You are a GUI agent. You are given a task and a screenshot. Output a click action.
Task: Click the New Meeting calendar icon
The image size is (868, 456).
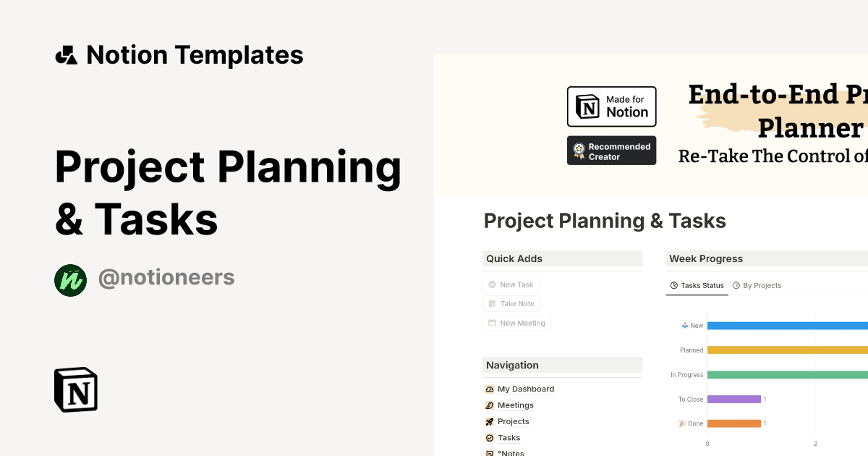[x=493, y=323]
